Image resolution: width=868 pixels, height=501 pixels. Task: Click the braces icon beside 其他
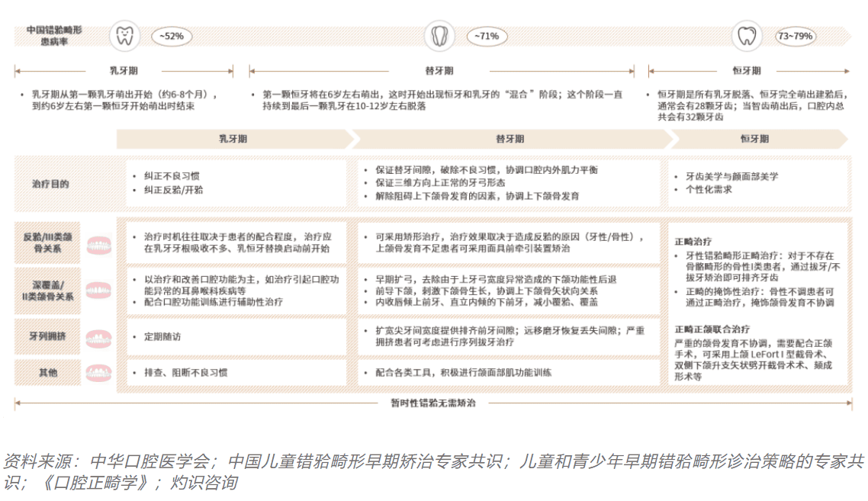100,373
